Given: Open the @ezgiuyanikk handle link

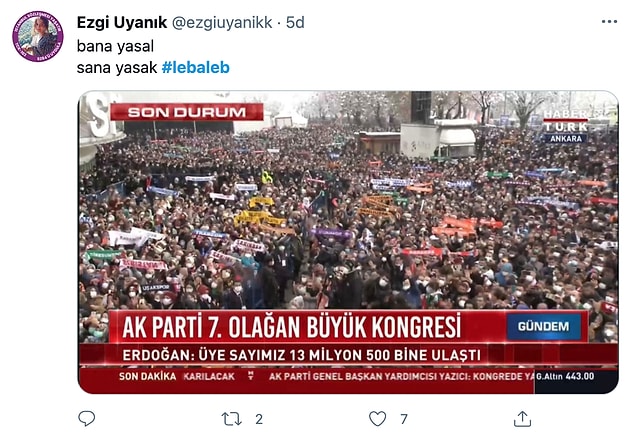Looking at the screenshot, I should click(222, 23).
